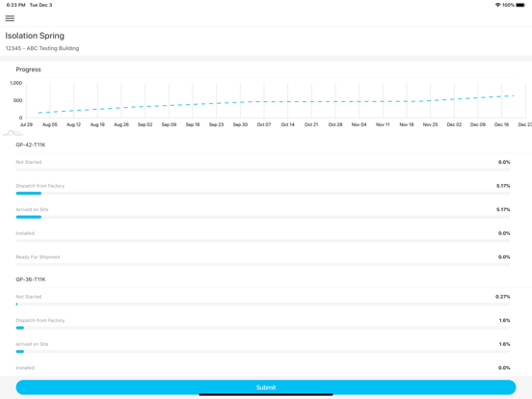Select '12345 - ABC Testing Building' subtitle

(x=42, y=48)
